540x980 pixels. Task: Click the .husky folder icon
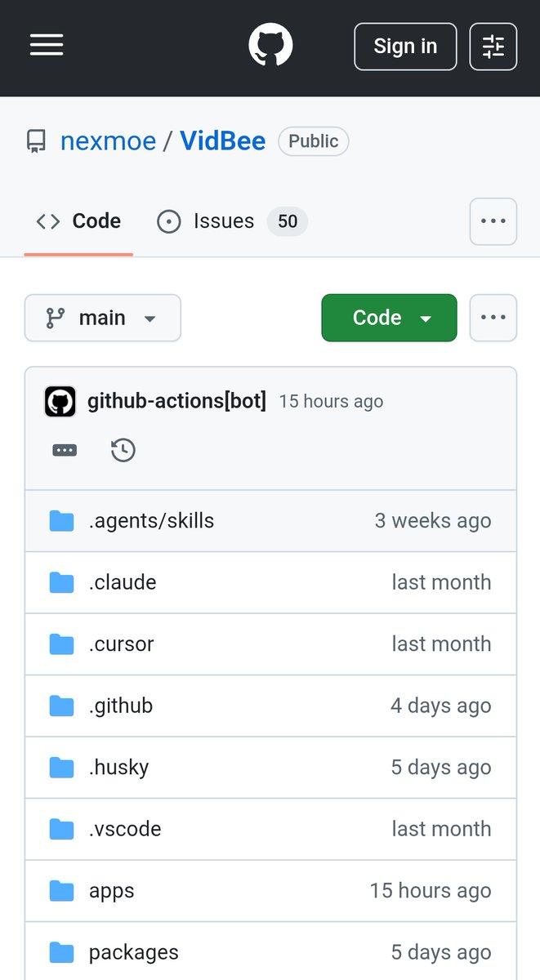click(x=61, y=768)
